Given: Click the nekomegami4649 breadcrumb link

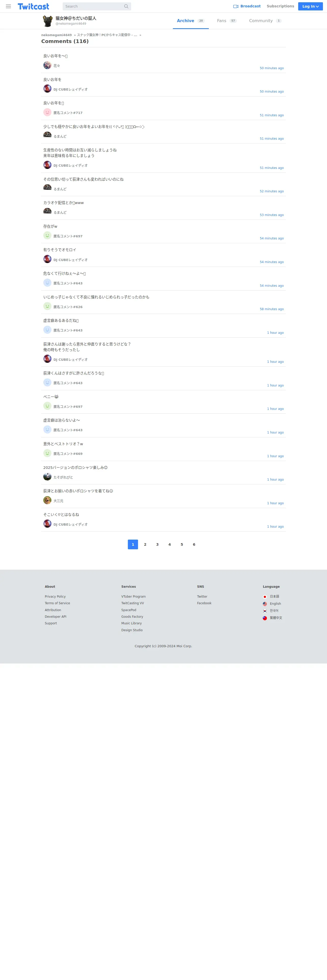Looking at the screenshot, I should click(x=56, y=35).
